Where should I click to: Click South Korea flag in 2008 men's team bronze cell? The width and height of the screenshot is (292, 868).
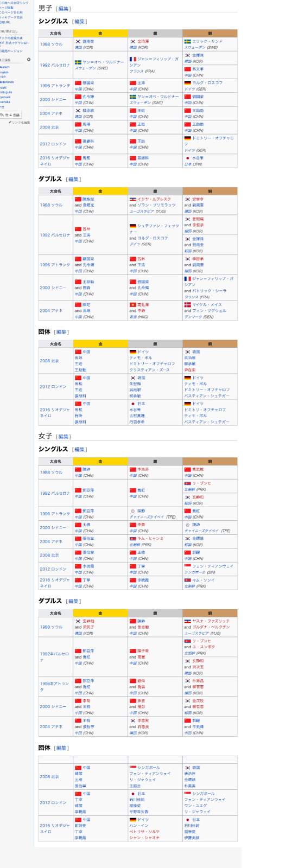(x=188, y=352)
